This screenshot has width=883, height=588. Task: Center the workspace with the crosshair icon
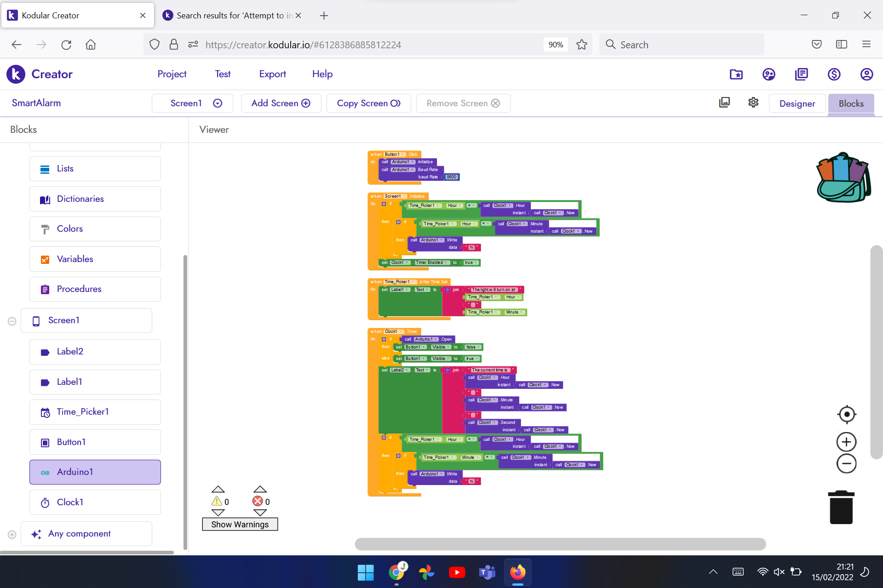pos(846,414)
